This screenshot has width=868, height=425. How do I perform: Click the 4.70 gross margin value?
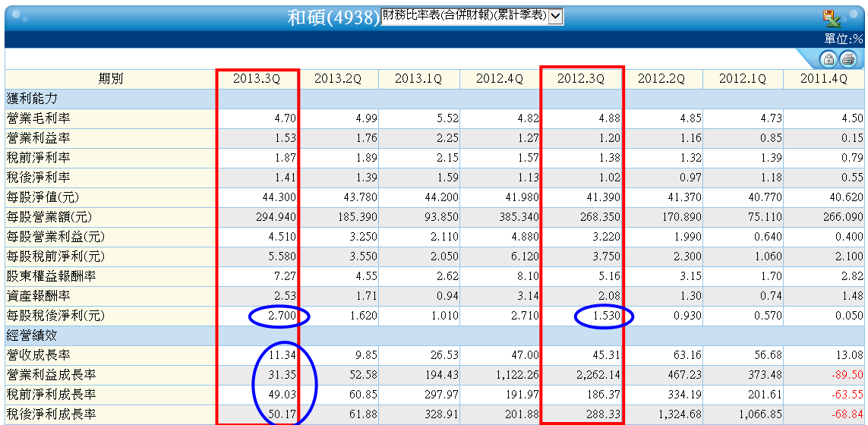(x=286, y=118)
